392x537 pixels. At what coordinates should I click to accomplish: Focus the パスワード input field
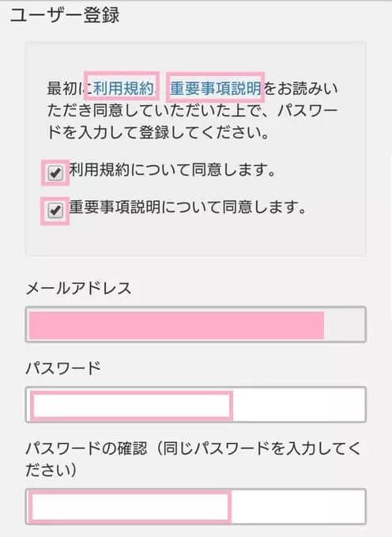[196, 404]
